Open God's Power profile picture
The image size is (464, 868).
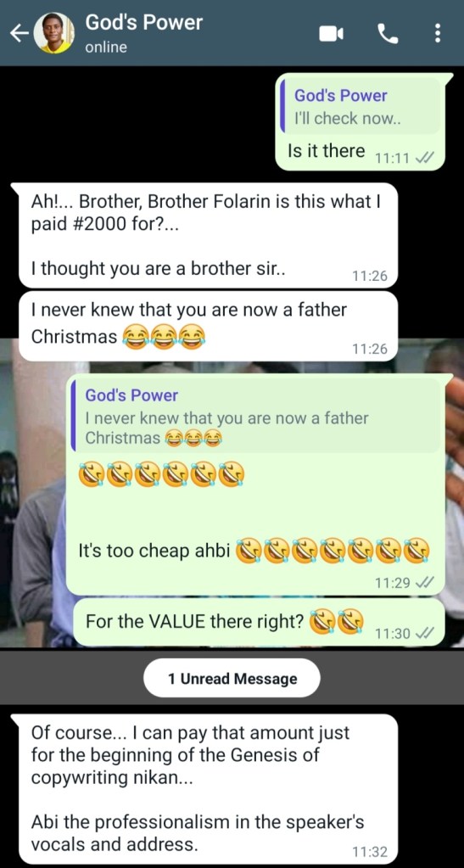pos(53,33)
